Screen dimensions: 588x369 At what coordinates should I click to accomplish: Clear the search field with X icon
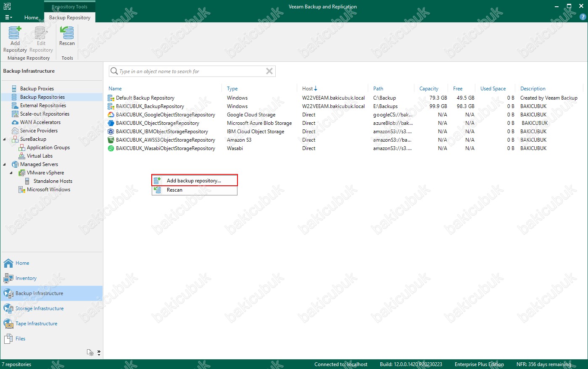click(269, 71)
